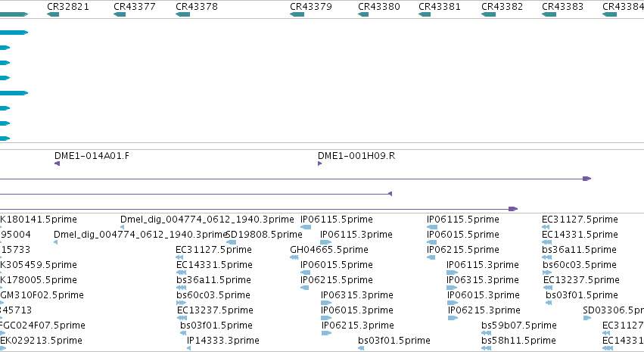The width and height of the screenshot is (644, 352).
Task: Select the 95004 feature label
Action: pos(15,235)
